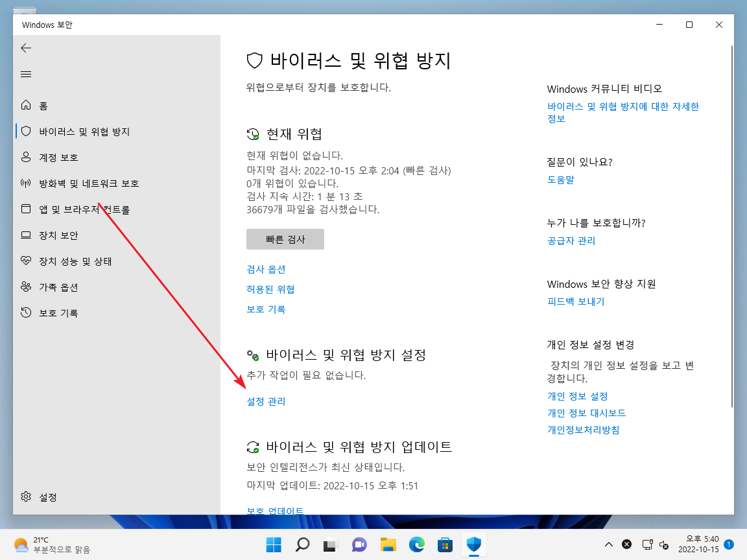
Task: Open 바이러스 및 위협 방지에 대한 자세한 정보 link
Action: 622,112
